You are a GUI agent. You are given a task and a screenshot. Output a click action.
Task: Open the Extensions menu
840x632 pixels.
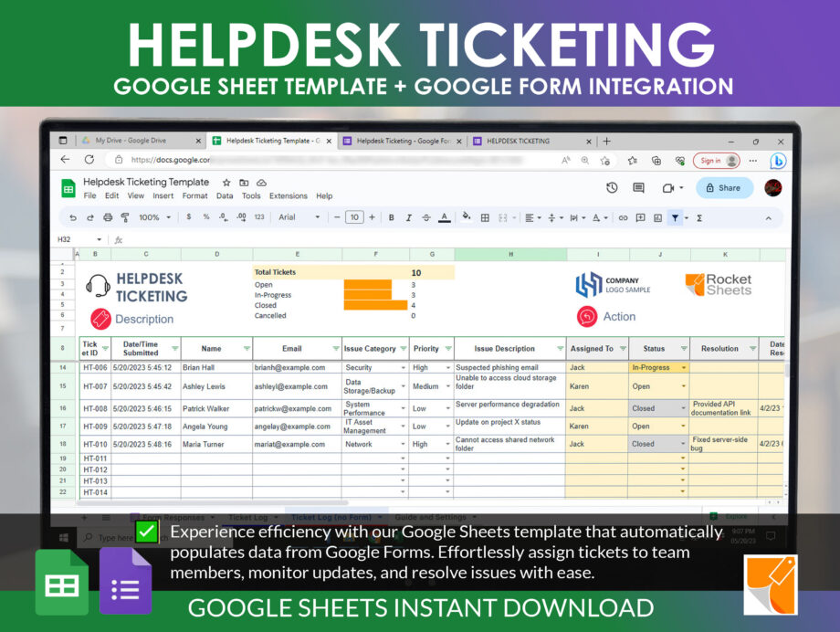point(289,195)
